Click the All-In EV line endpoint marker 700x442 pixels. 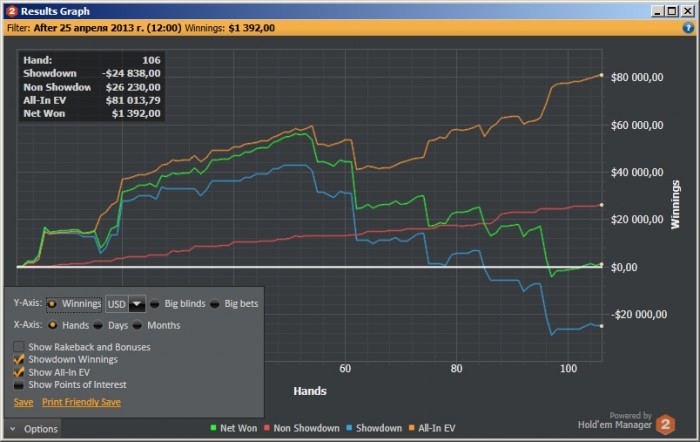pyautogui.click(x=601, y=75)
